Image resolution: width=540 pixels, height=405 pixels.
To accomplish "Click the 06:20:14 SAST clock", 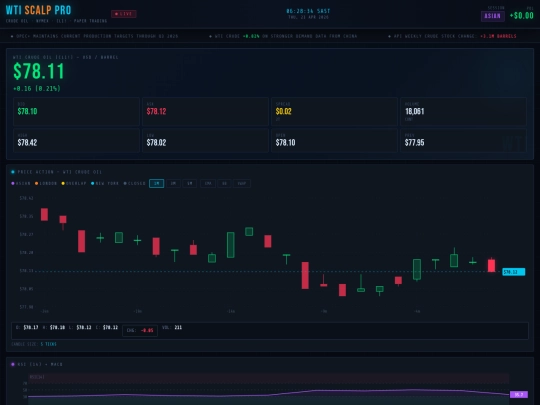I will pos(308,11).
